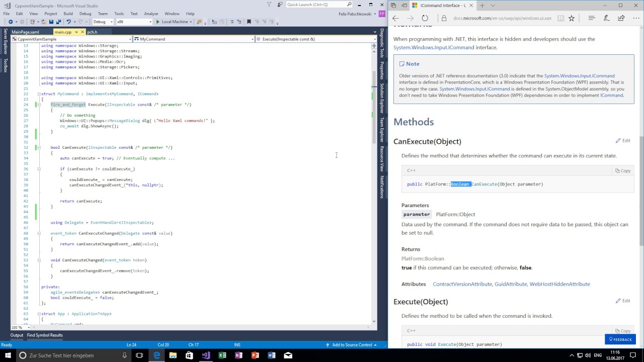
Task: Pin the main.cpp tab
Action: pos(76,32)
